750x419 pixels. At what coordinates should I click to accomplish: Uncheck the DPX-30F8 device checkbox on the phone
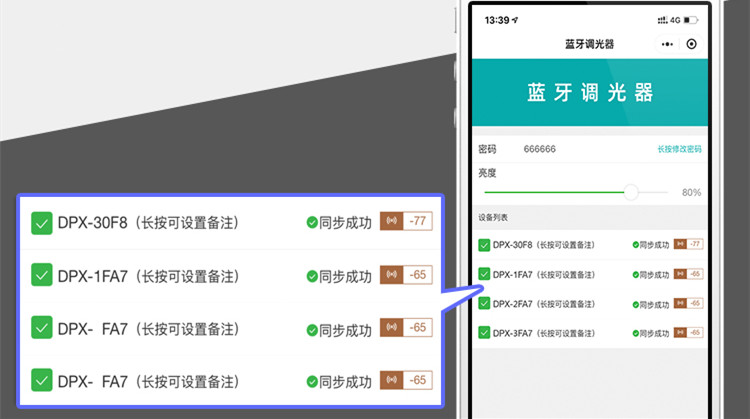[x=485, y=244]
